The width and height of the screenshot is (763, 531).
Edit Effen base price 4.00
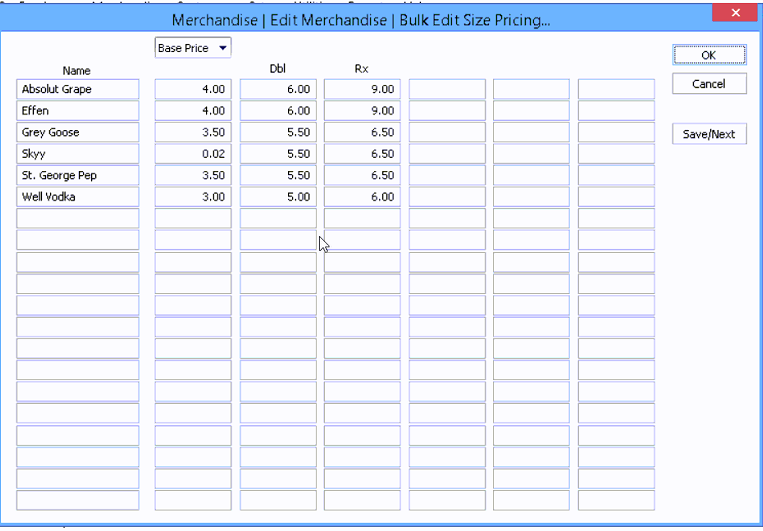[193, 110]
